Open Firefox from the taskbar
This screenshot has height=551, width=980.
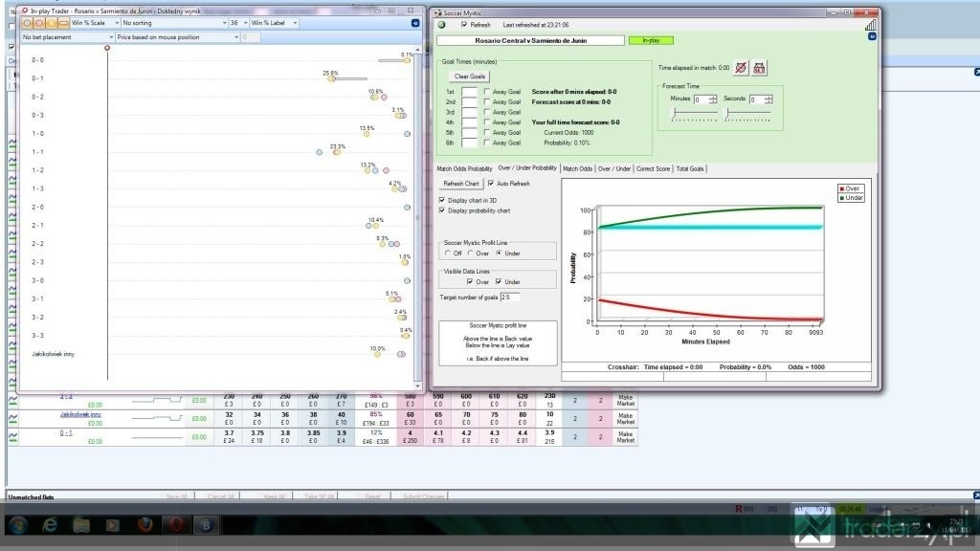point(145,525)
